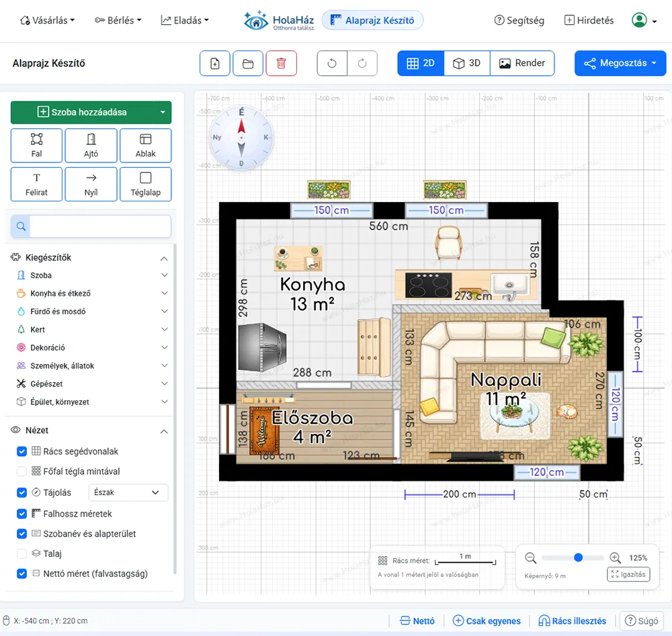Select the Ablak window tool
672x636 pixels.
point(145,145)
